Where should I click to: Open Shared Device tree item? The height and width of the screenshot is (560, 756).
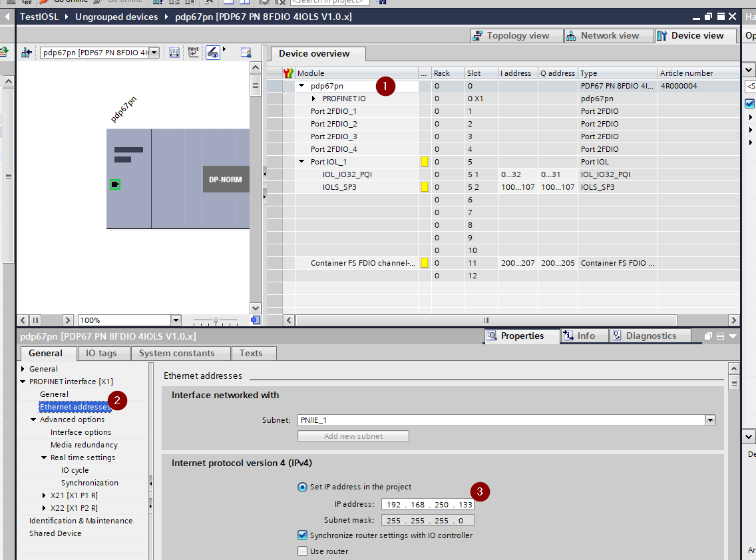coord(55,533)
